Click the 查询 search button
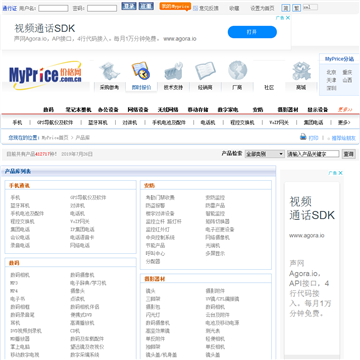360x360 pixels. pyautogui.click(x=349, y=154)
